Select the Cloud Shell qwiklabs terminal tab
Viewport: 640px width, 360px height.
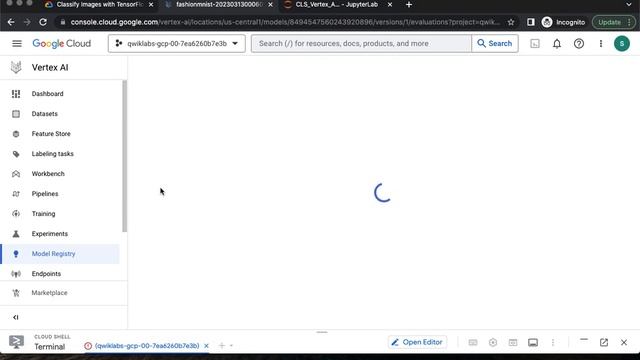pyautogui.click(x=147, y=346)
